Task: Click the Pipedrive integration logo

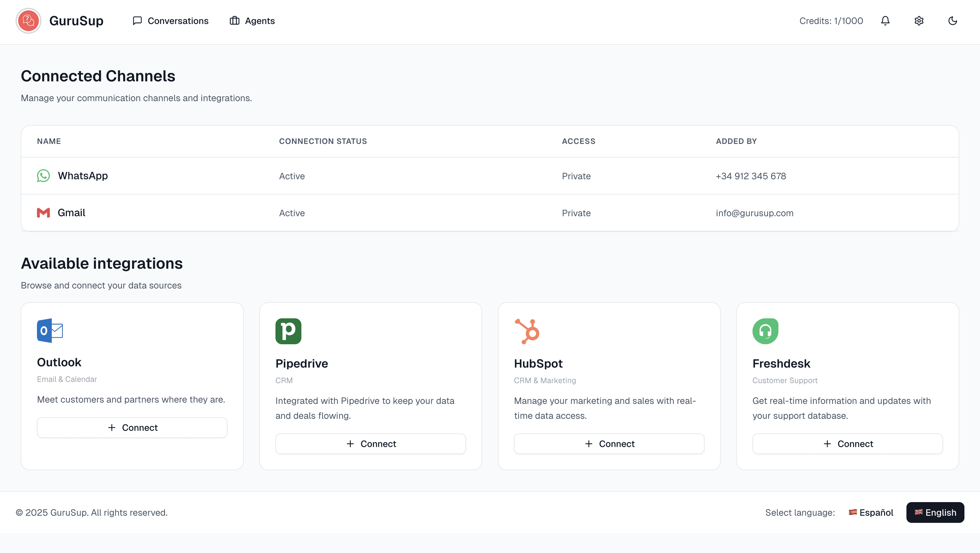Action: 288,331
